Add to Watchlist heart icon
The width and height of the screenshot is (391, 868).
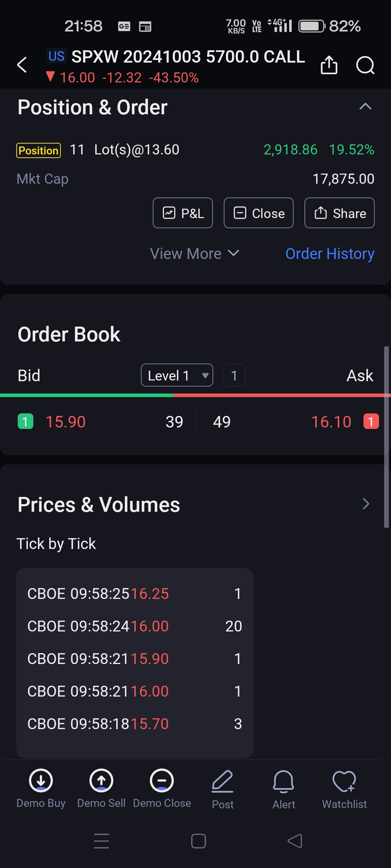pos(344,782)
